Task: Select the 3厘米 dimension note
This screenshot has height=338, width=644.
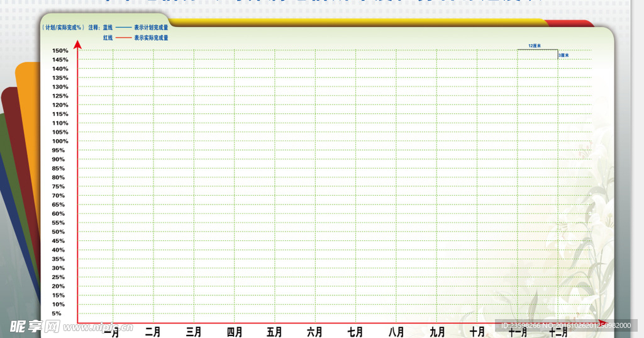Action: 563,55
